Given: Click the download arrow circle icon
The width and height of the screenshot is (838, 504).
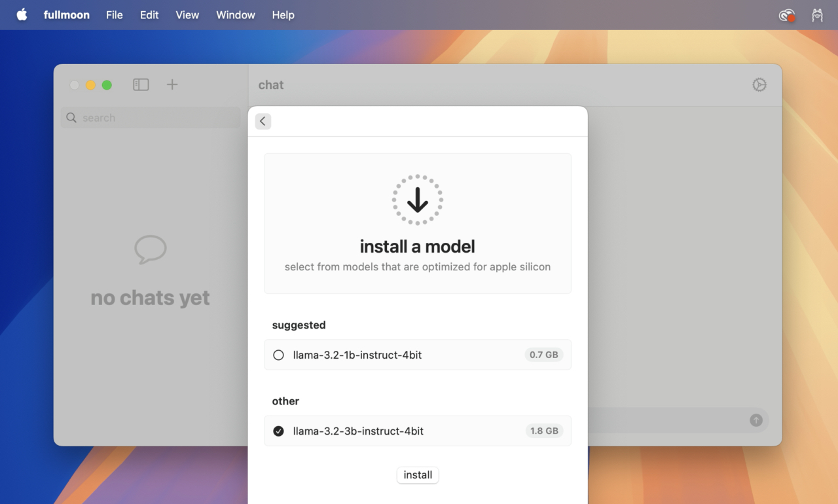Looking at the screenshot, I should coord(418,200).
